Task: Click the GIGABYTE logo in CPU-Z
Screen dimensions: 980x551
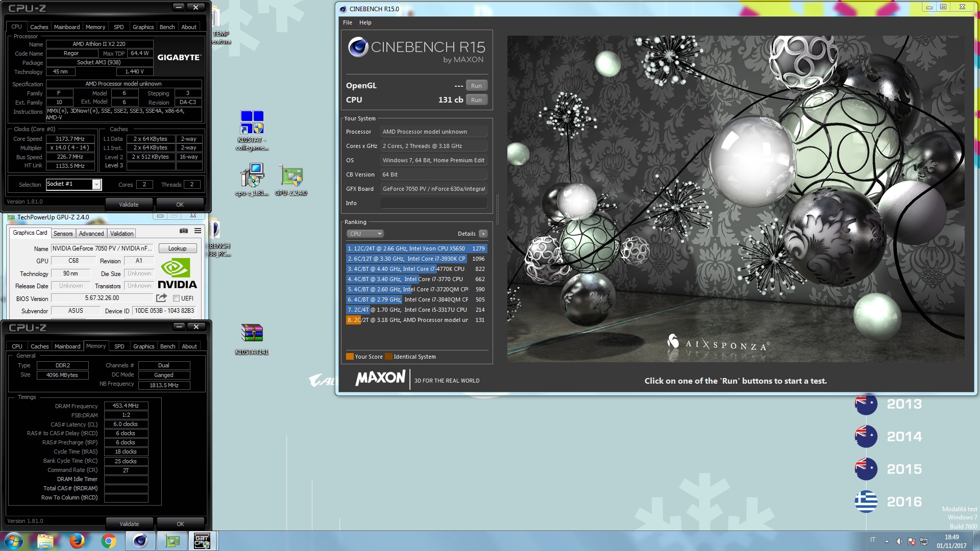Action: point(179,57)
